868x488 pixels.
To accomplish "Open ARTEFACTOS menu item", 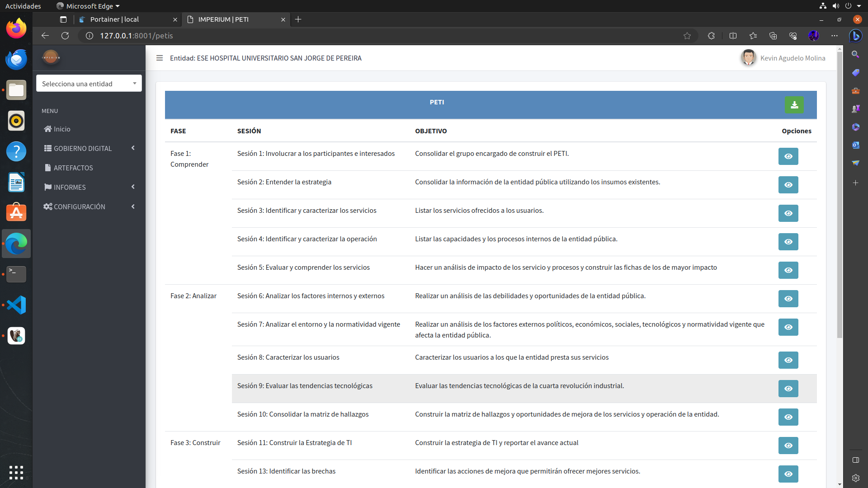I will point(73,168).
